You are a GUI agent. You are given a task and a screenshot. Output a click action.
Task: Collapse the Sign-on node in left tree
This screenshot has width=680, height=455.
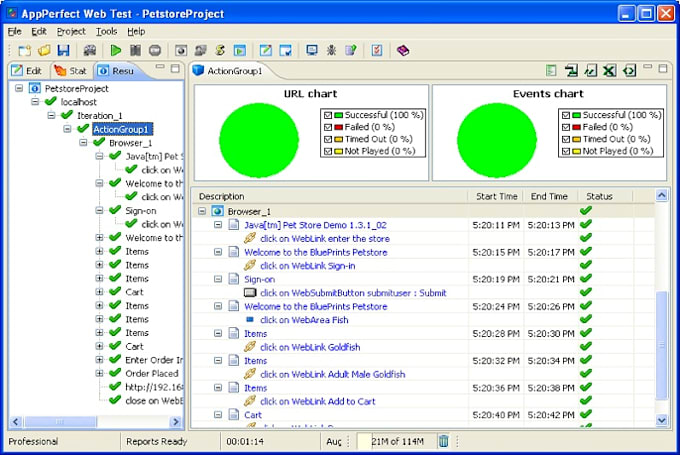pyautogui.click(x=99, y=210)
